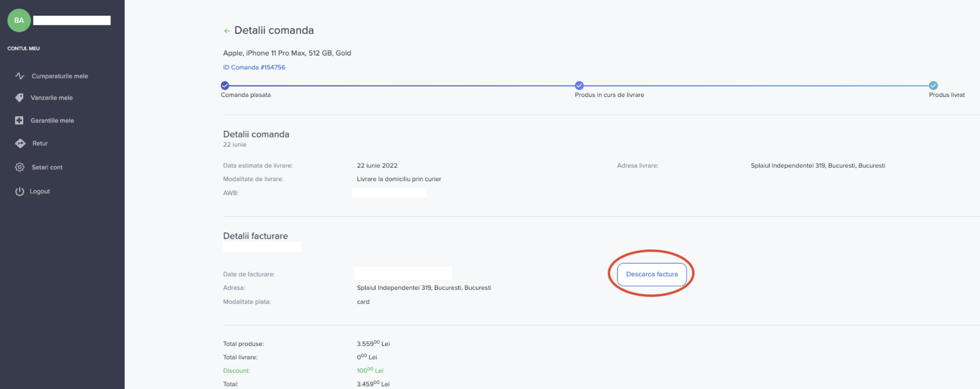980x389 pixels.
Task: Open Vanzarile mele in sidebar
Action: (51, 98)
